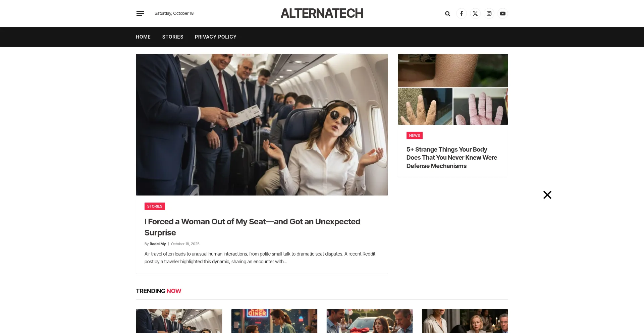Visit the Facebook social icon
Screen dimensions: 644x333
(462, 13)
